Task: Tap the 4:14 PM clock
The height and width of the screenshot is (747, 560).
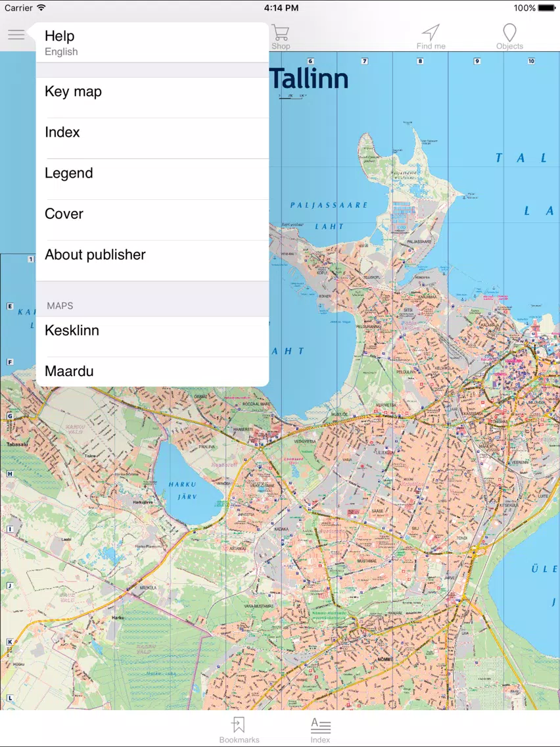Action: click(281, 8)
